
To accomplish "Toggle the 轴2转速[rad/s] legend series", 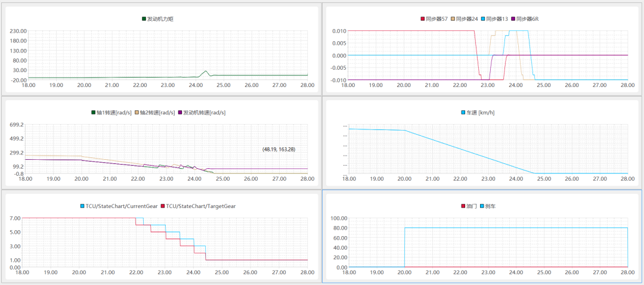I will tap(155, 113).
